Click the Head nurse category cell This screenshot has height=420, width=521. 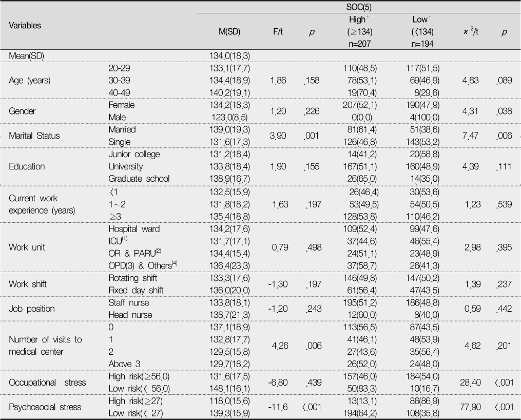tap(130, 315)
